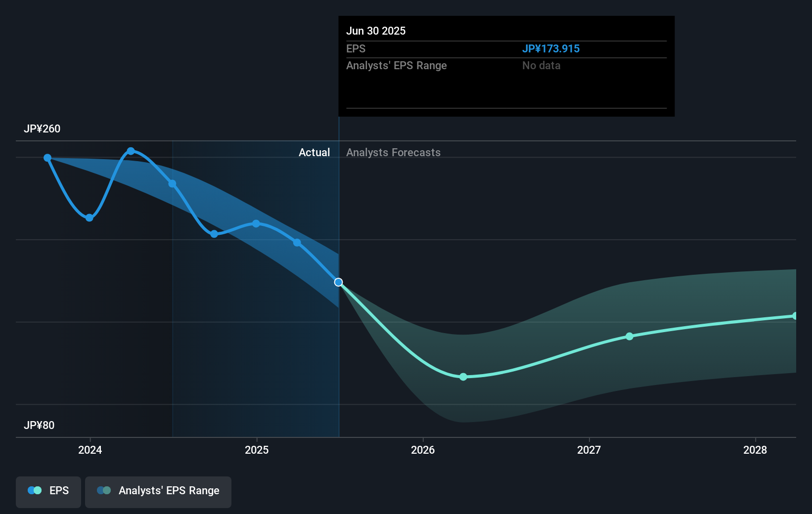Image resolution: width=812 pixels, height=514 pixels.
Task: Click the EPS legend dot icon
Action: [34, 490]
